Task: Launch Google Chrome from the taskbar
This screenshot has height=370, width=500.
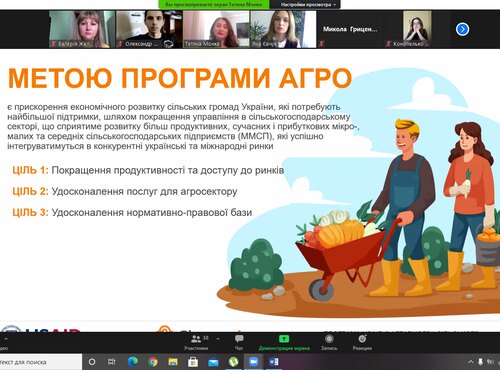Action: point(153,362)
